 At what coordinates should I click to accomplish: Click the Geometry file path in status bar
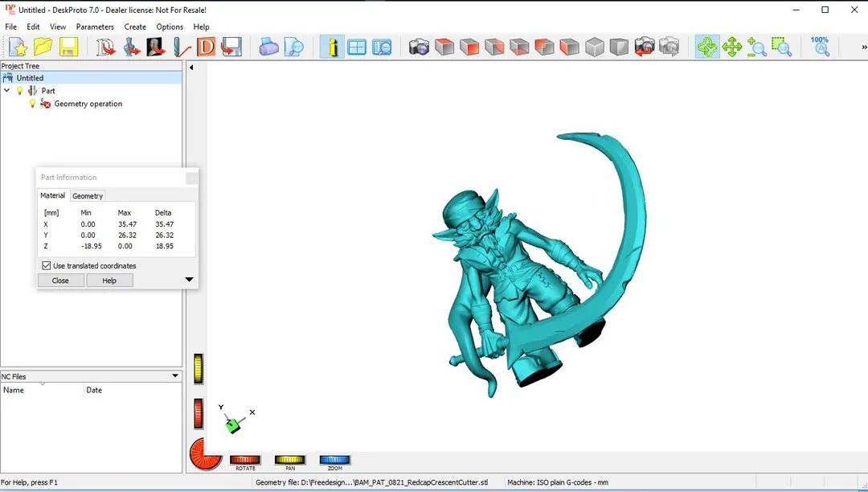coord(371,482)
